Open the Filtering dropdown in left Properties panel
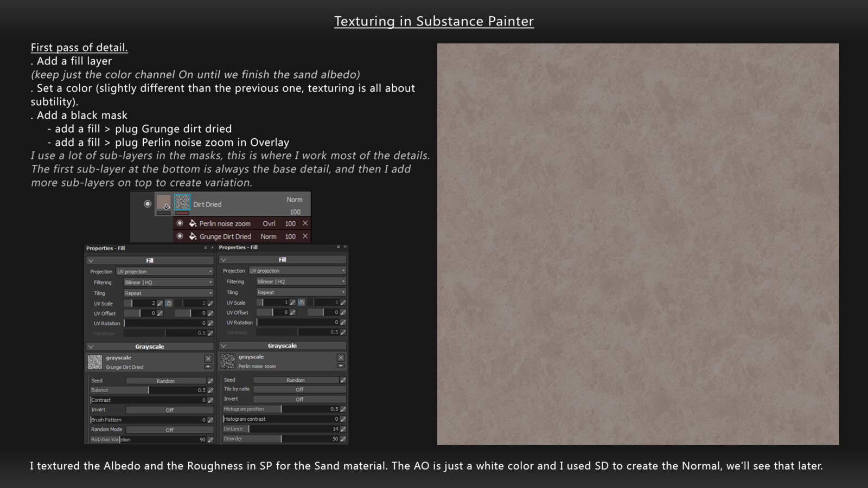Screen dimensions: 868x488 pos(168,282)
